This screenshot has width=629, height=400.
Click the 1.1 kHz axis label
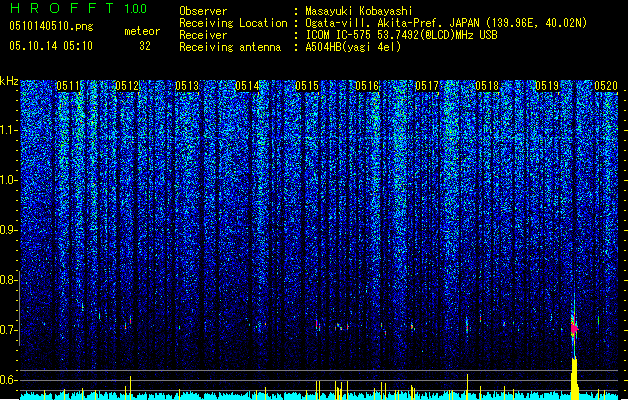click(9, 130)
